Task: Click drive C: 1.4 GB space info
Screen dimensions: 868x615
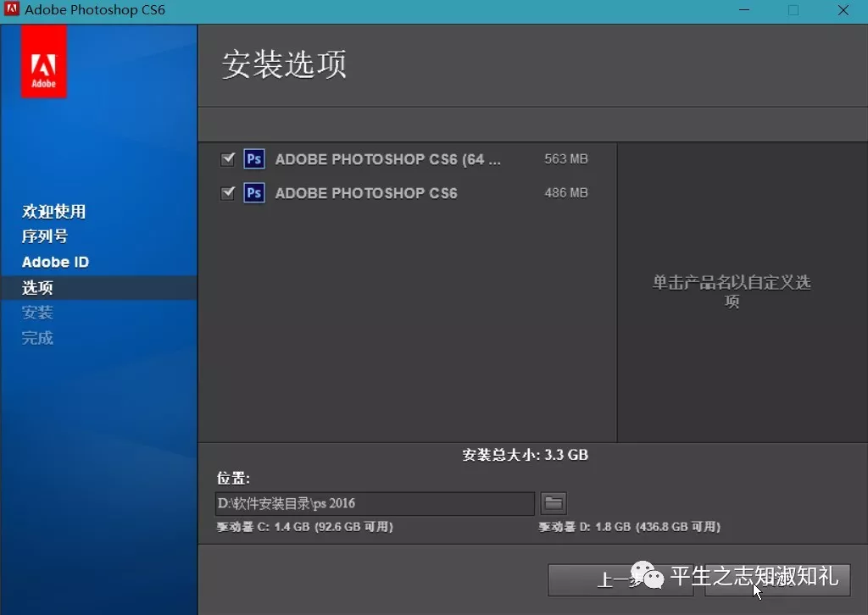Action: 304,527
